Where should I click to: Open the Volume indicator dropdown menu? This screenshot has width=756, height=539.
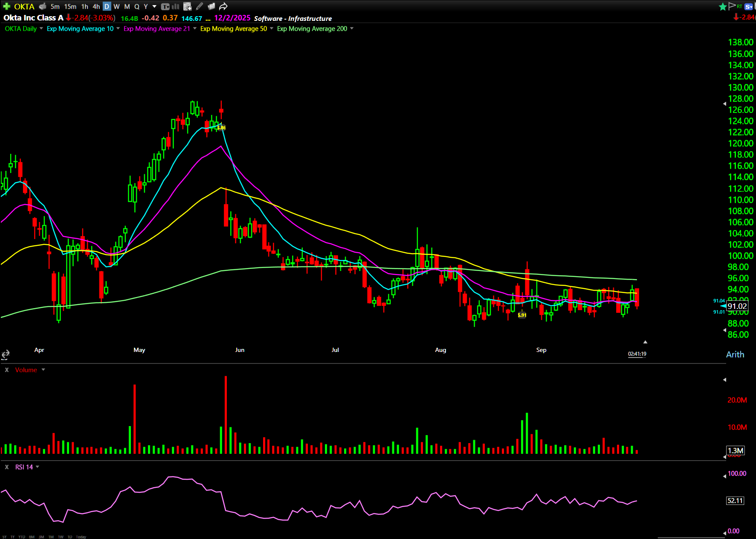pyautogui.click(x=43, y=370)
